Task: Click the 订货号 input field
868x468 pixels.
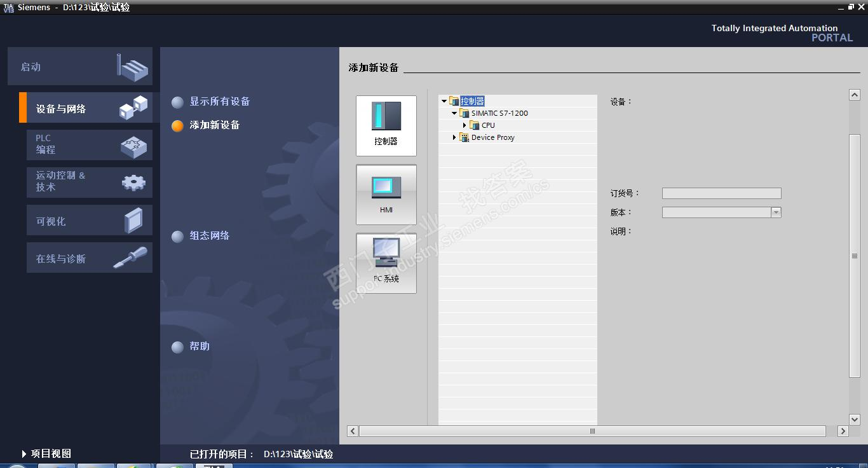Action: point(722,193)
